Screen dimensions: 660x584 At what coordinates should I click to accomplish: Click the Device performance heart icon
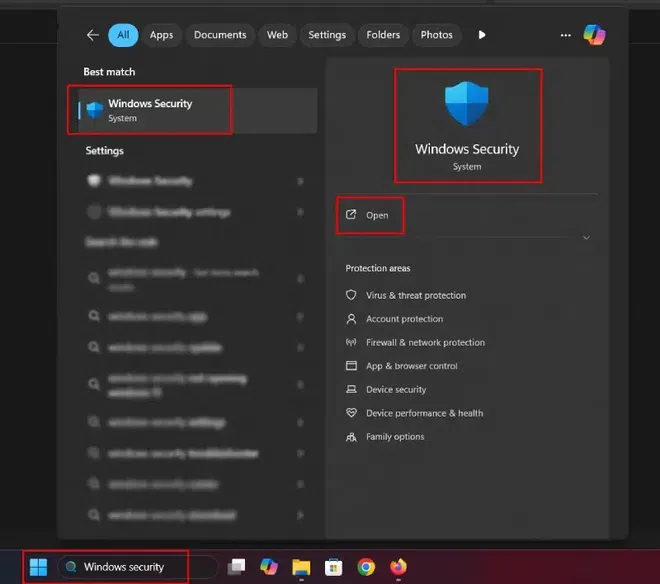click(351, 413)
